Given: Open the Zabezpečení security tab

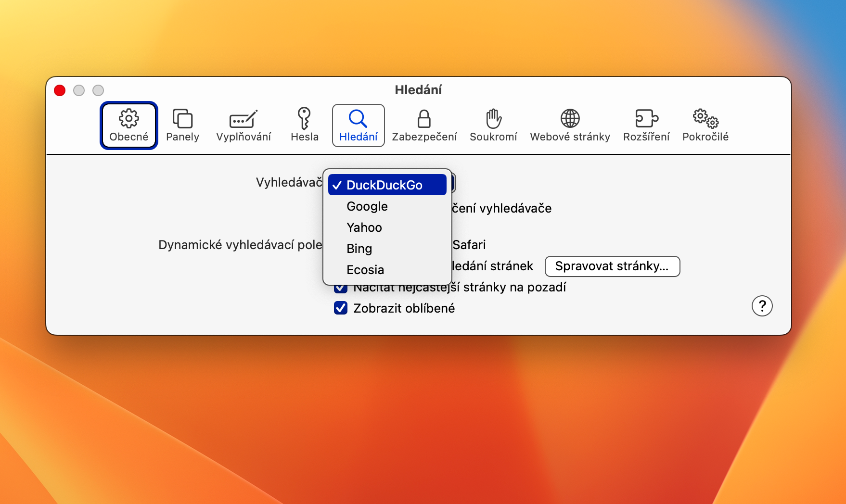Looking at the screenshot, I should pos(424,126).
